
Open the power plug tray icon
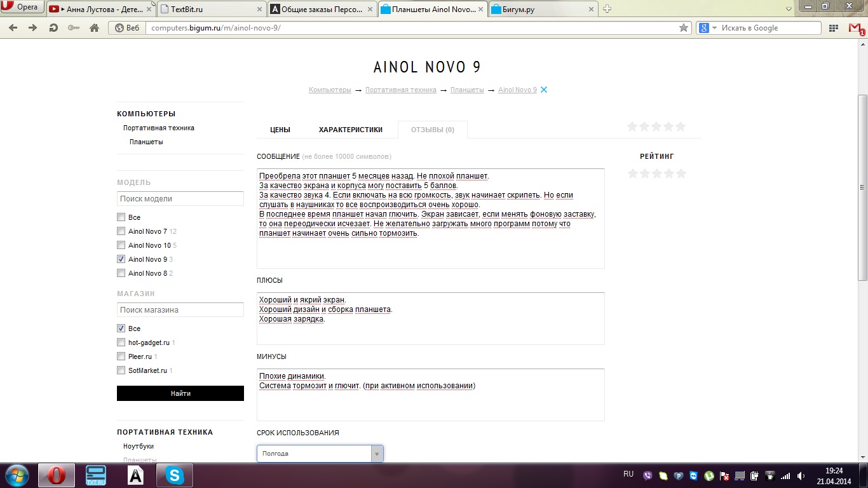click(755, 475)
